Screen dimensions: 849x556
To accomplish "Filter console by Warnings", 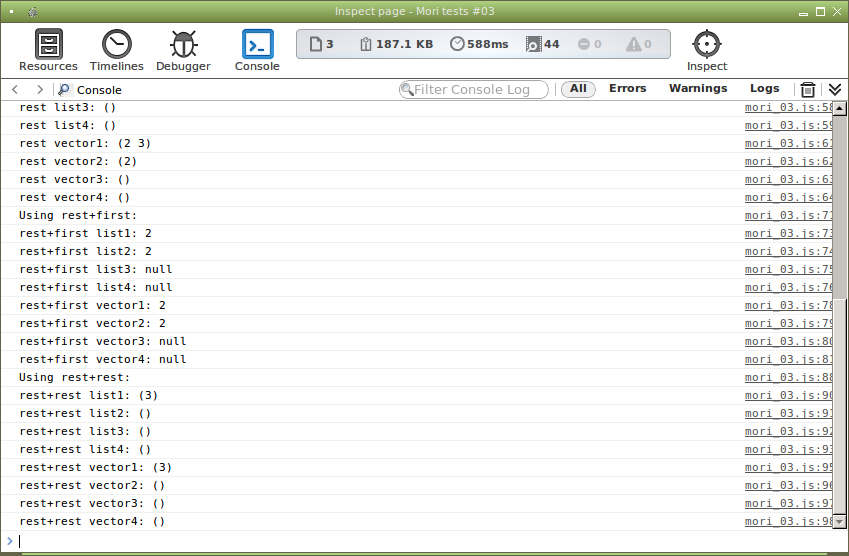I will [x=698, y=88].
